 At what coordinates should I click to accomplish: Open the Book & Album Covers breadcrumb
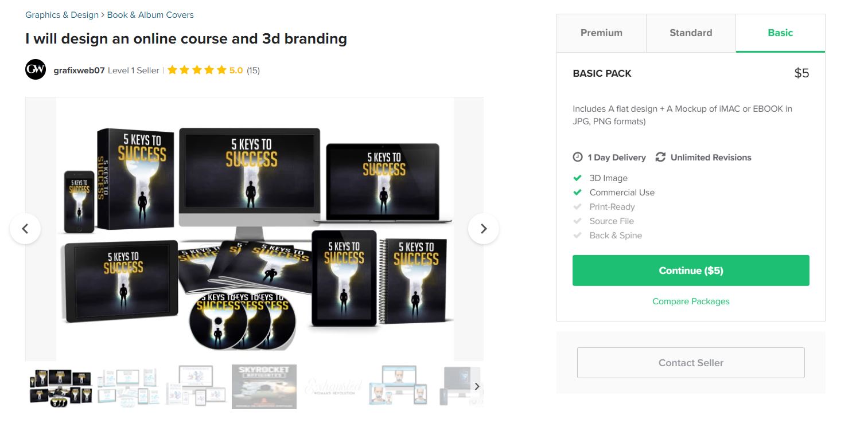pos(150,15)
